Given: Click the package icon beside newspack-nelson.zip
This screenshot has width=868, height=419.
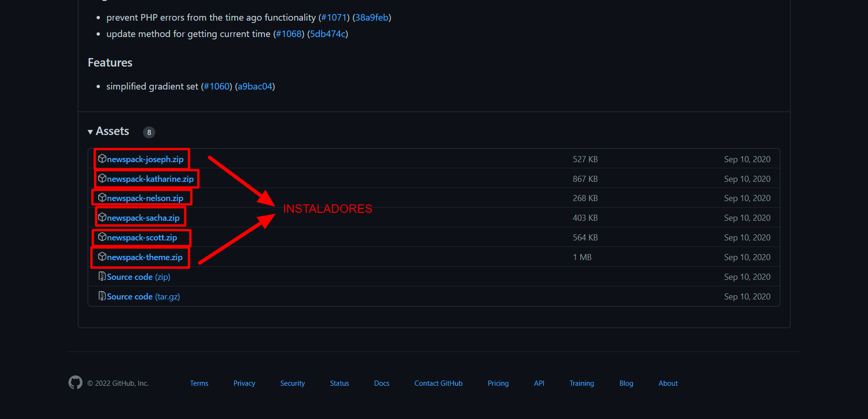Looking at the screenshot, I should [x=102, y=198].
